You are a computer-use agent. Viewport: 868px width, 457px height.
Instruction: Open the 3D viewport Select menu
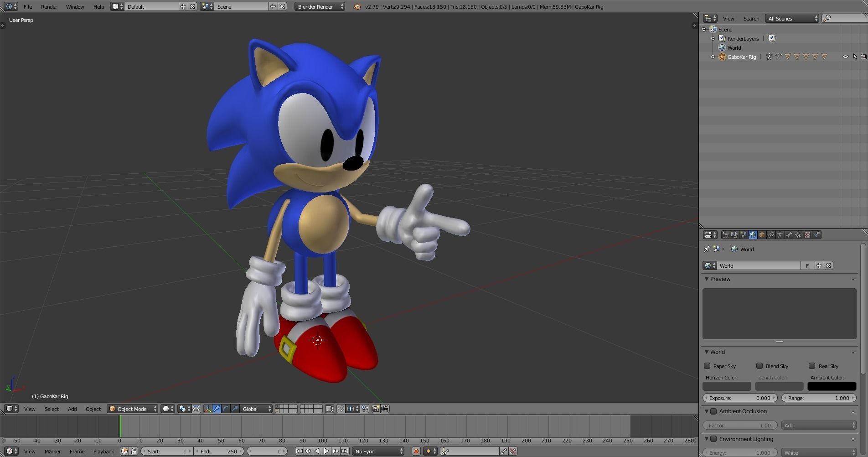pyautogui.click(x=52, y=409)
